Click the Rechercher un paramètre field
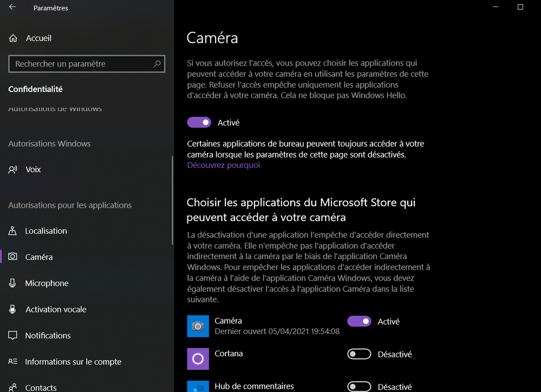Screen dimensions: 541x392 click(x=81, y=64)
